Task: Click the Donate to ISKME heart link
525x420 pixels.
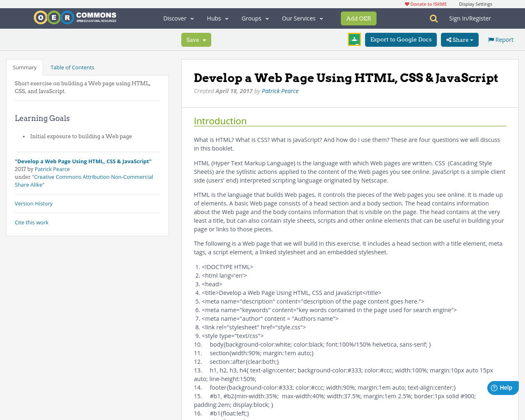Action: [425, 4]
